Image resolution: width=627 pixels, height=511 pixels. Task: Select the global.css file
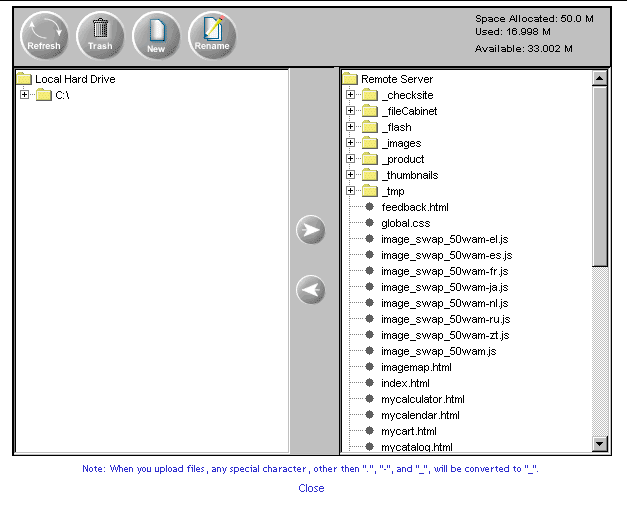(405, 223)
